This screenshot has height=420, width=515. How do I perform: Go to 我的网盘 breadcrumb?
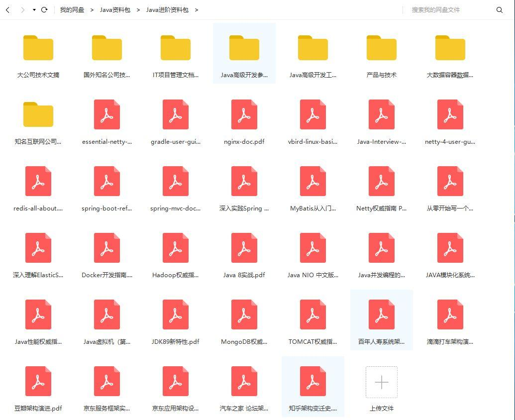[x=72, y=10]
